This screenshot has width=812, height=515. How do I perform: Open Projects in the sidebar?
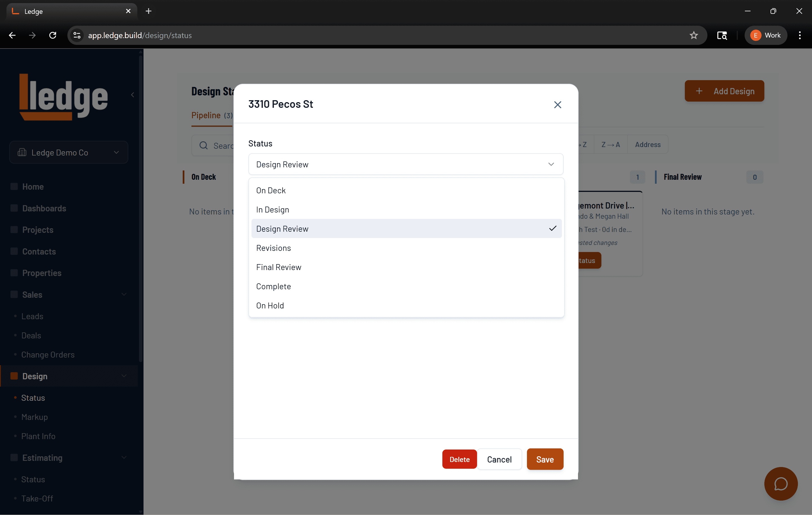pyautogui.click(x=38, y=230)
